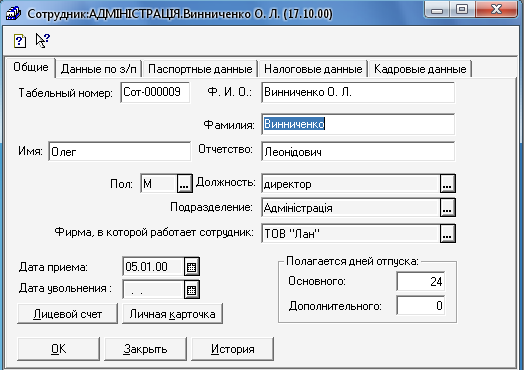The image size is (524, 370).
Task: Click the application icon in title bar
Action: 13,13
